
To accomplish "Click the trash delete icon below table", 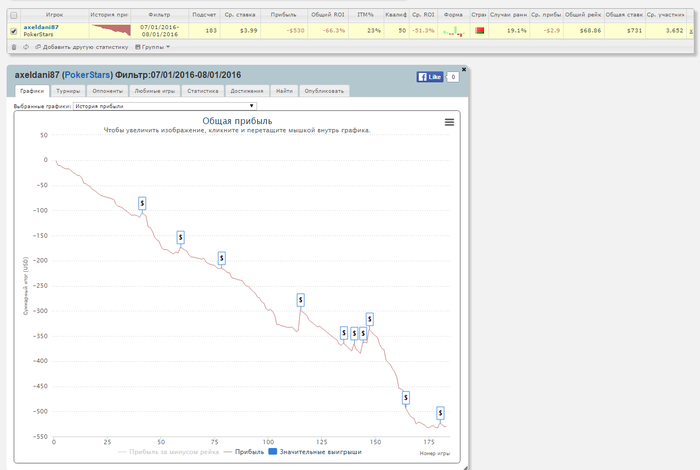I will click(x=14, y=47).
